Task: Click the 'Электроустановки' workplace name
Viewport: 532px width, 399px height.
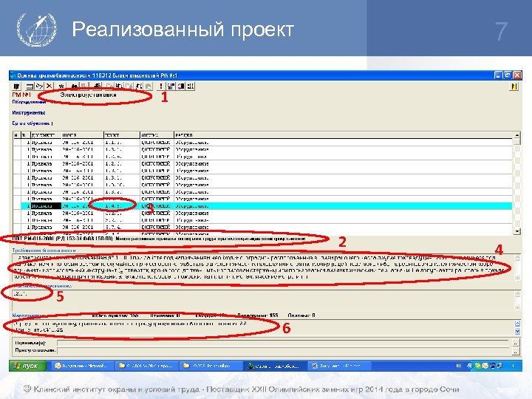Action: click(x=88, y=95)
